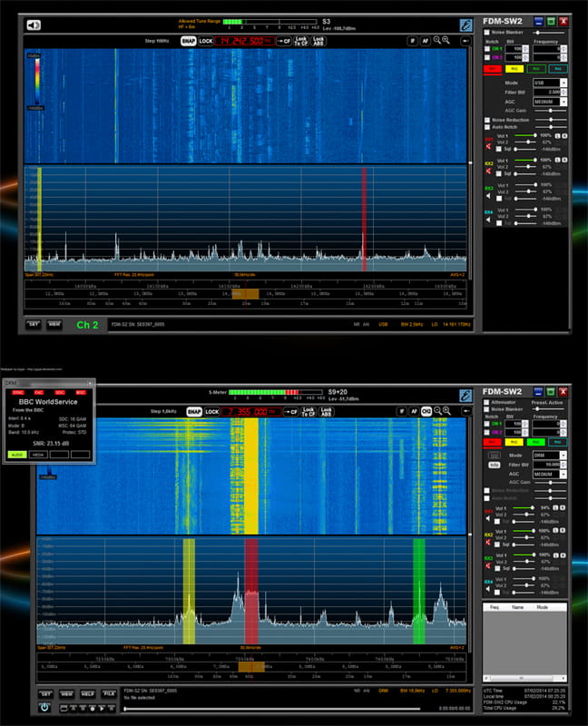This screenshot has height=726, width=588.
Task: Enable Noise Blanker in the top panel
Action: (x=487, y=33)
